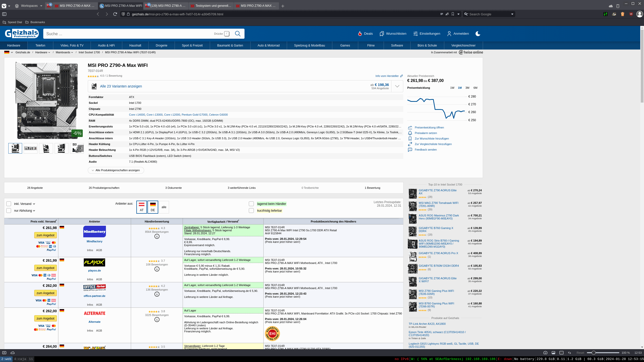
Task: Open the Workspaces dropdown
Action: tap(29, 6)
